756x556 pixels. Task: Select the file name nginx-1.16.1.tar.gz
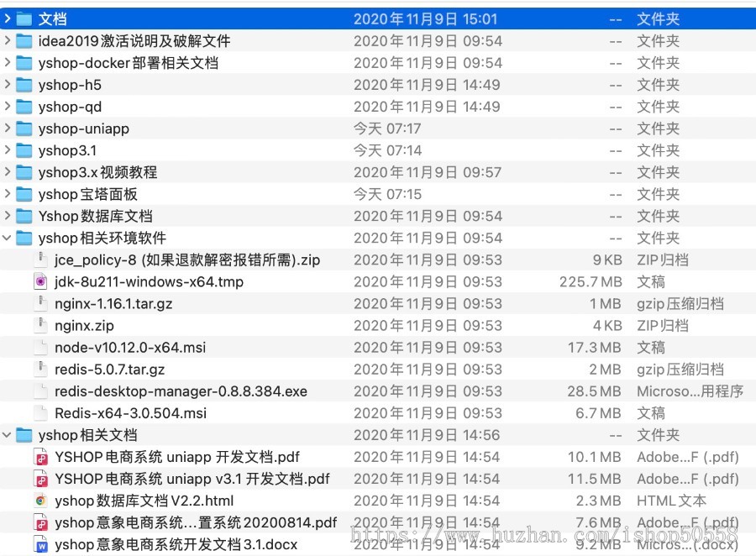[x=113, y=304]
